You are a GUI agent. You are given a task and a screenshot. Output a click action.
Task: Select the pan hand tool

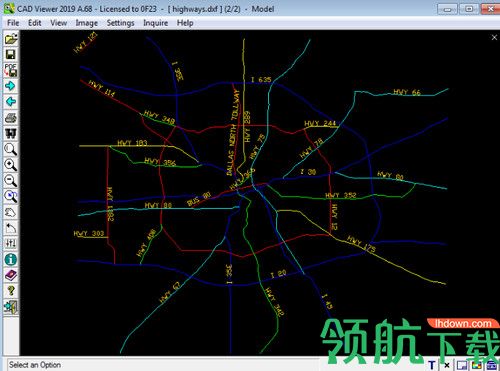tap(11, 212)
